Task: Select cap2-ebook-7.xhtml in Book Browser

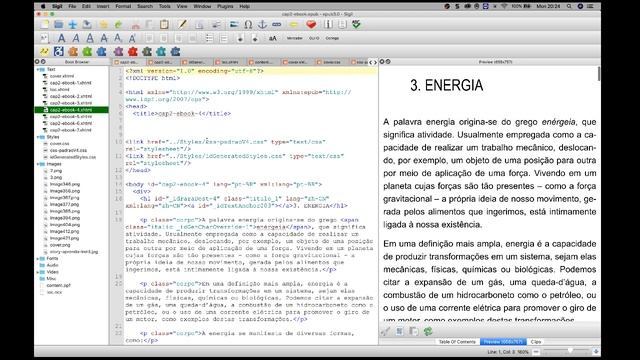Action: coord(70,130)
